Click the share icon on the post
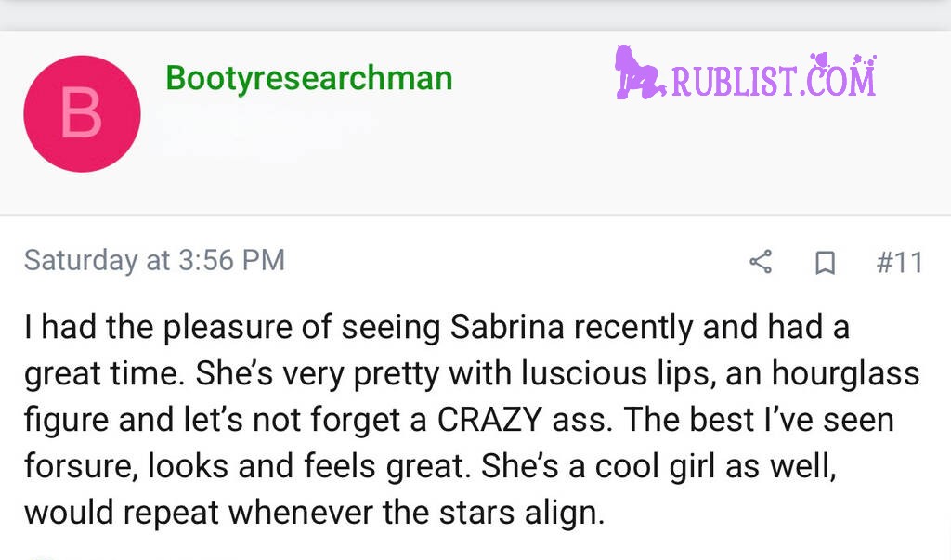 (x=761, y=263)
